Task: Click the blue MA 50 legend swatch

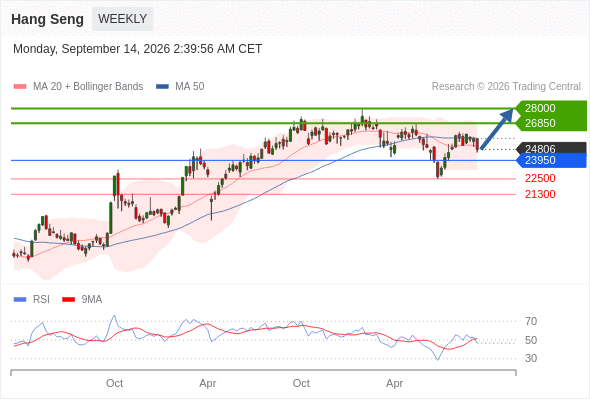Action: pyautogui.click(x=162, y=87)
